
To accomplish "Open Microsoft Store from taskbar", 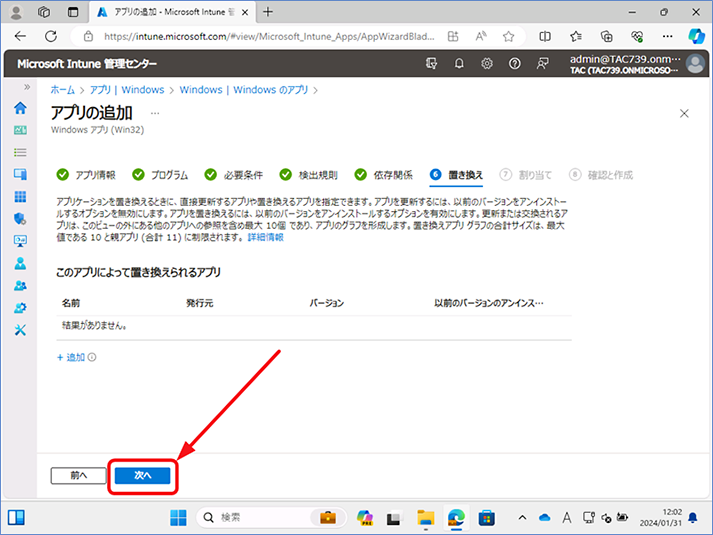I will tap(487, 518).
